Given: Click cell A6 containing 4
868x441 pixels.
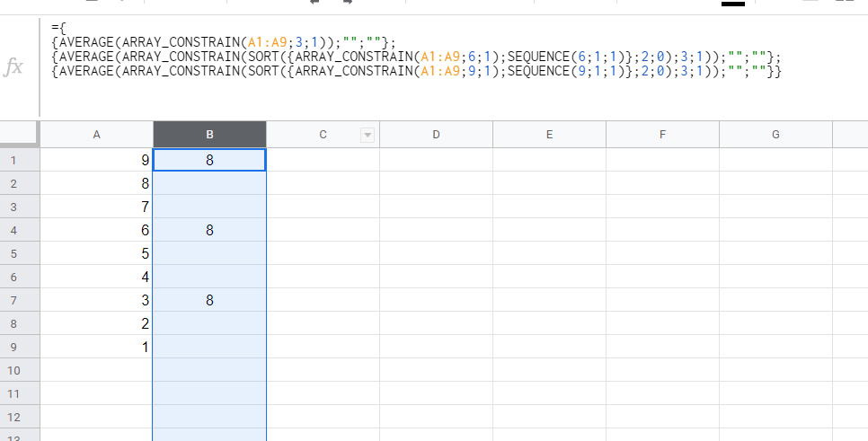Looking at the screenshot, I should (96, 277).
